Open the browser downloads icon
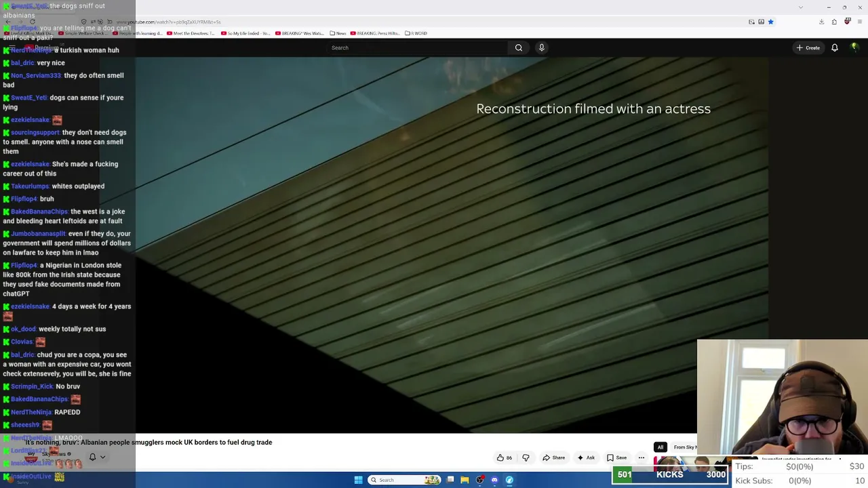The width and height of the screenshot is (868, 488). coord(821,22)
